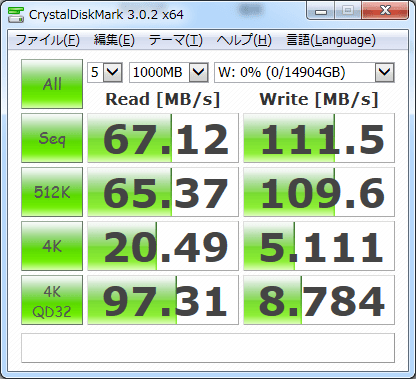416x379 pixels.
Task: Open the test count dropdown showing 5
Action: point(105,72)
